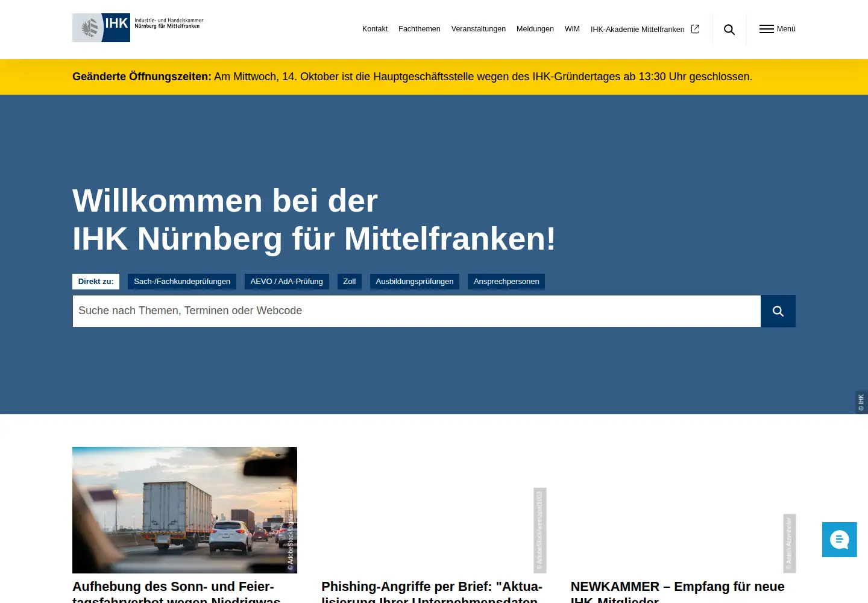
Task: Open the header search magnifier icon
Action: click(729, 30)
